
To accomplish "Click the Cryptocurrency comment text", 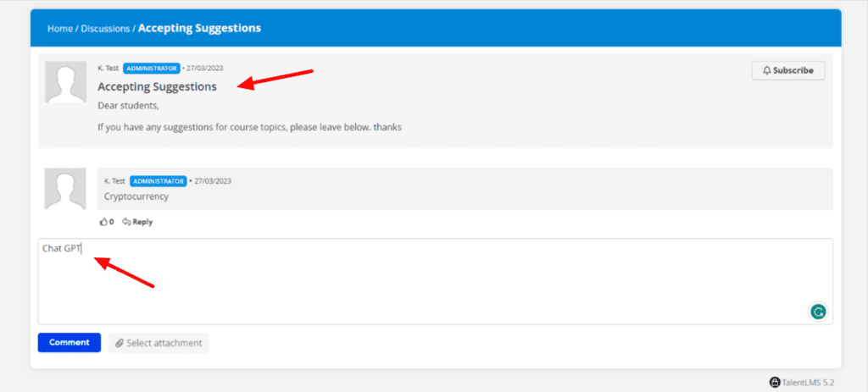I will point(136,196).
